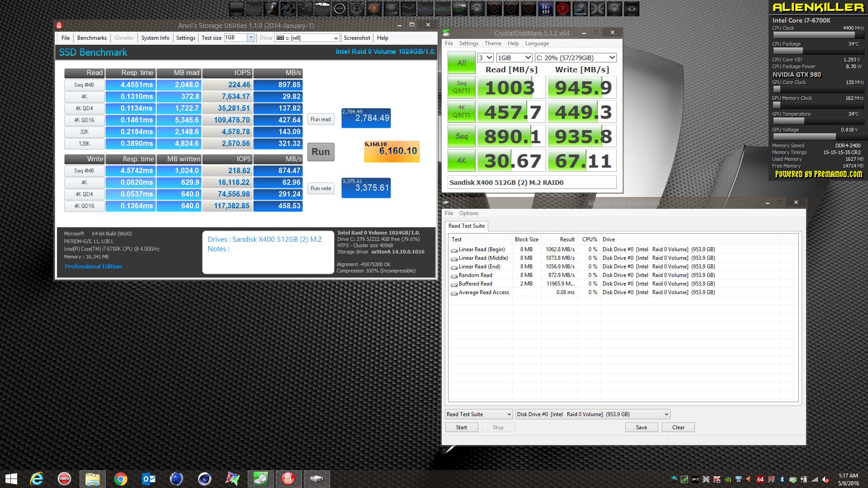Launch Google Chrome from taskbar
This screenshot has height=488, width=868.
click(x=121, y=479)
